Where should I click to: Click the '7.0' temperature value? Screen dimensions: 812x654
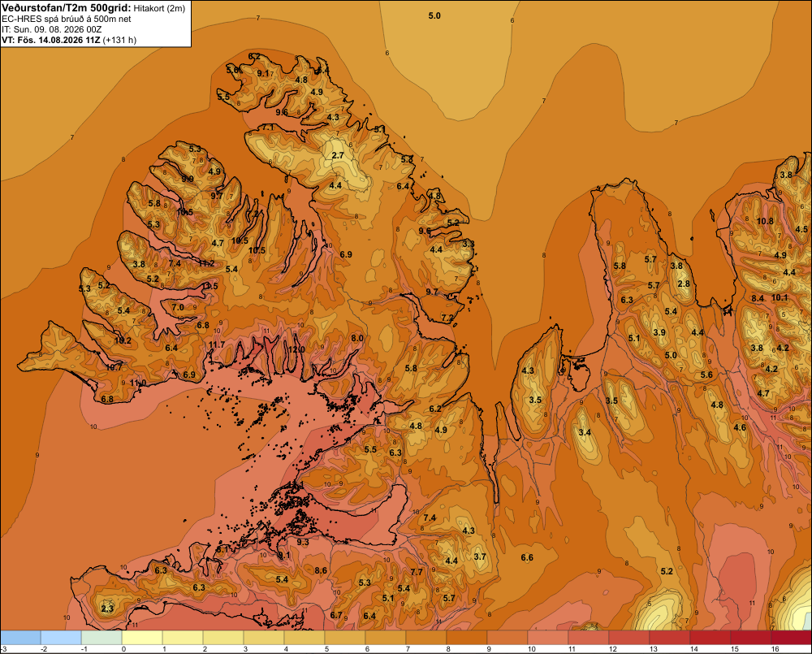[x=178, y=307]
